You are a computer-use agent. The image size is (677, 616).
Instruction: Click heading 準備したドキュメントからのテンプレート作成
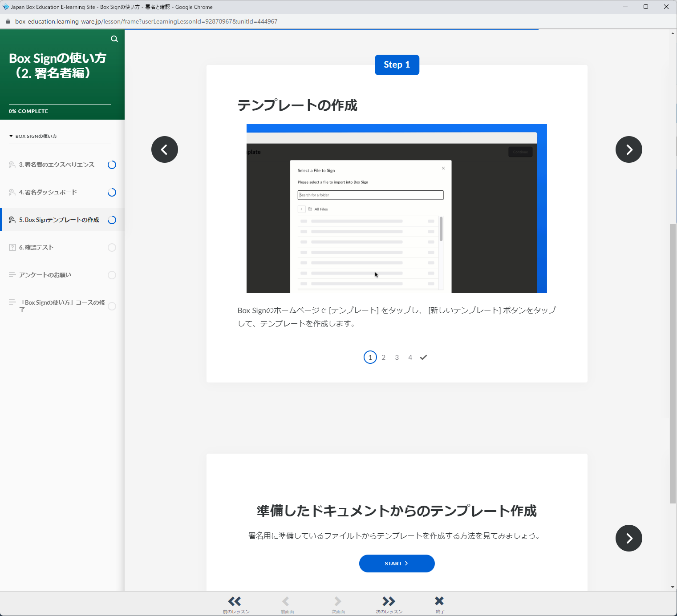pyautogui.click(x=397, y=511)
